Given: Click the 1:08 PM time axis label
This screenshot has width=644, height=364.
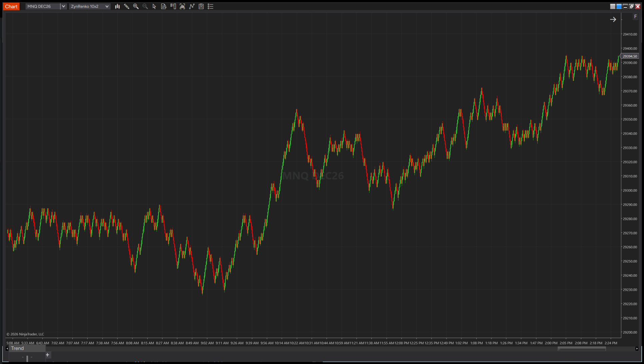Looking at the screenshot, I should point(476,343).
